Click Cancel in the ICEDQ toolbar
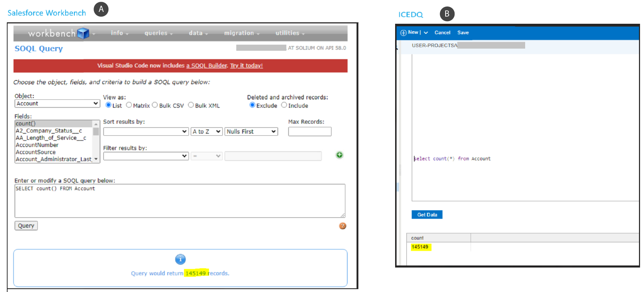This screenshot has height=292, width=644. pyautogui.click(x=442, y=33)
